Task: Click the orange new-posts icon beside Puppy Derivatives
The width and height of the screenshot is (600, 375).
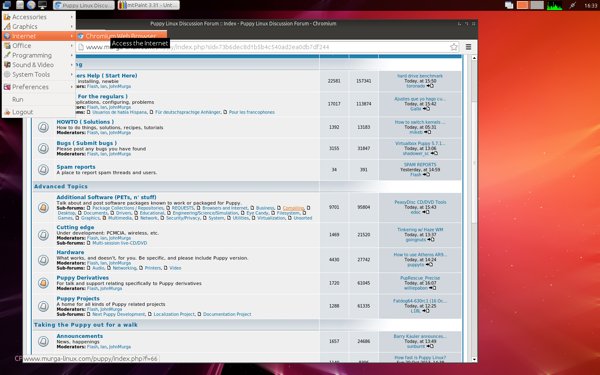Action: [x=43, y=283]
